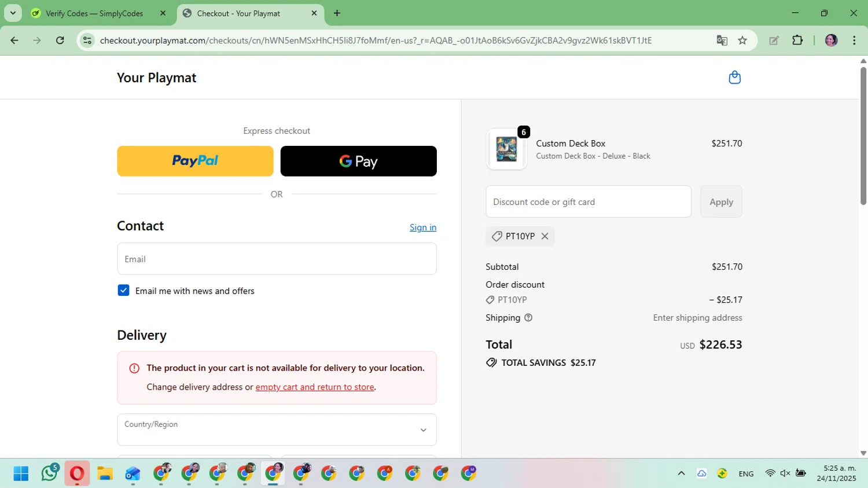This screenshot has height=488, width=868.
Task: Click the Apply discount button
Action: (721, 201)
